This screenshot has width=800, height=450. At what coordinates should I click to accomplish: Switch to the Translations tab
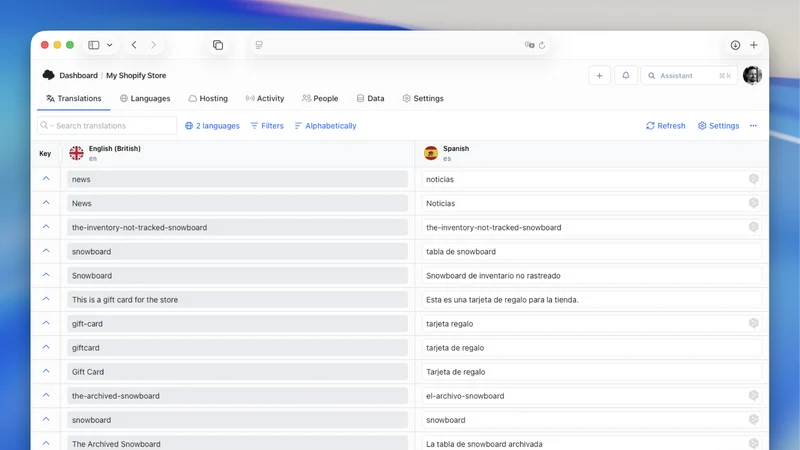[x=73, y=98]
